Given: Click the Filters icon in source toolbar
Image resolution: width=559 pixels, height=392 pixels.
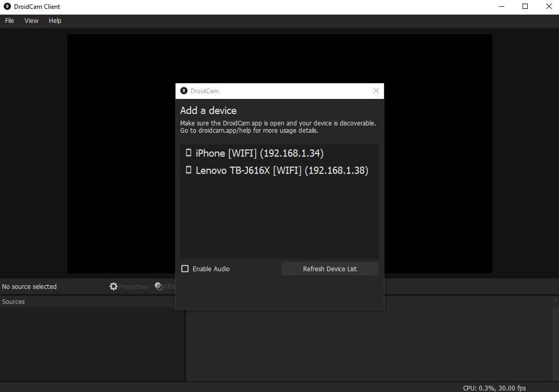Looking at the screenshot, I should (159, 286).
